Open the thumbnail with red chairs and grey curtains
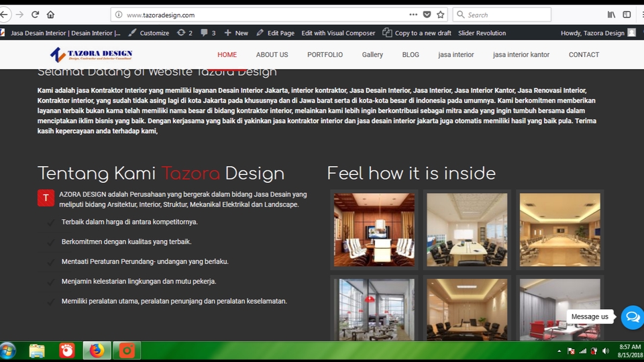 click(559, 310)
